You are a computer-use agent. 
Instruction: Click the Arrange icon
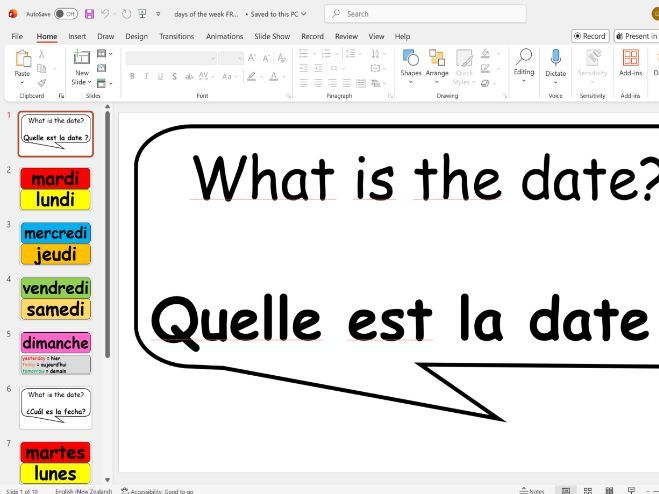pos(437,58)
